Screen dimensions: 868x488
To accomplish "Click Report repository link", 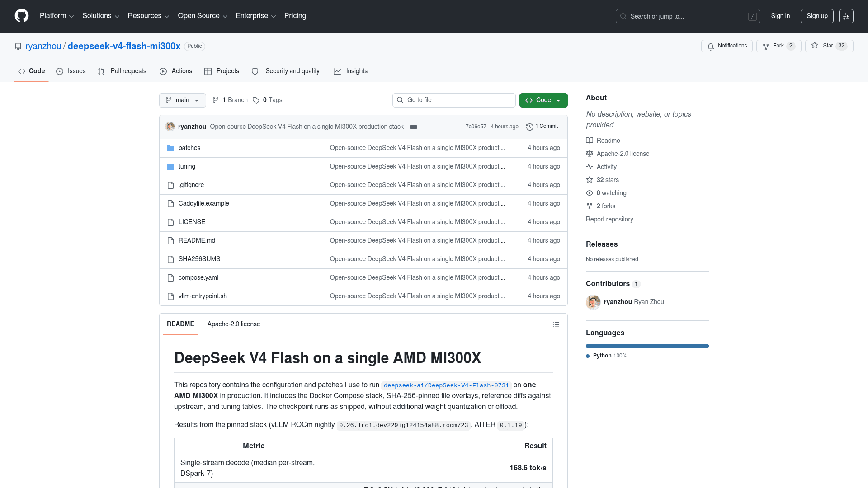I will pos(609,219).
